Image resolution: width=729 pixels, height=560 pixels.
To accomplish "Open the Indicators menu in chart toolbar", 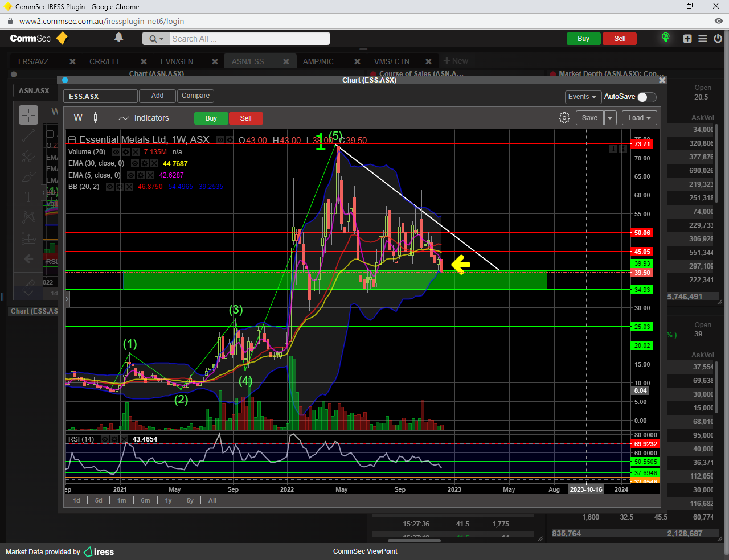I will click(x=144, y=118).
